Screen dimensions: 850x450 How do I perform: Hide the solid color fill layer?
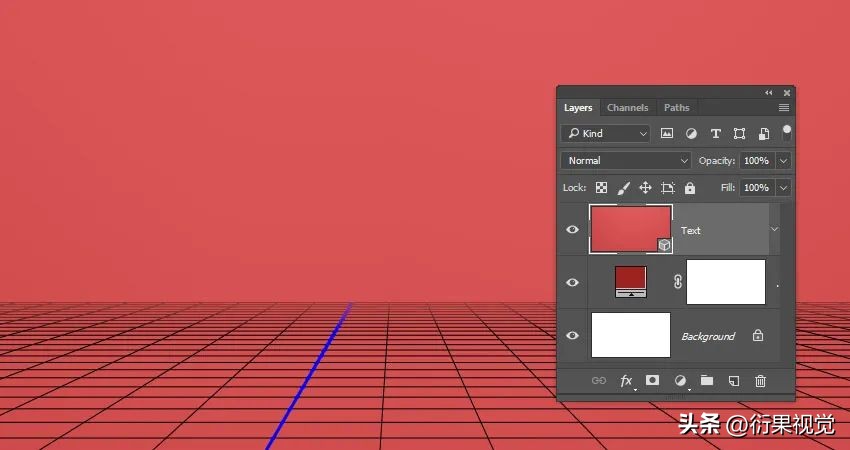[x=572, y=282]
